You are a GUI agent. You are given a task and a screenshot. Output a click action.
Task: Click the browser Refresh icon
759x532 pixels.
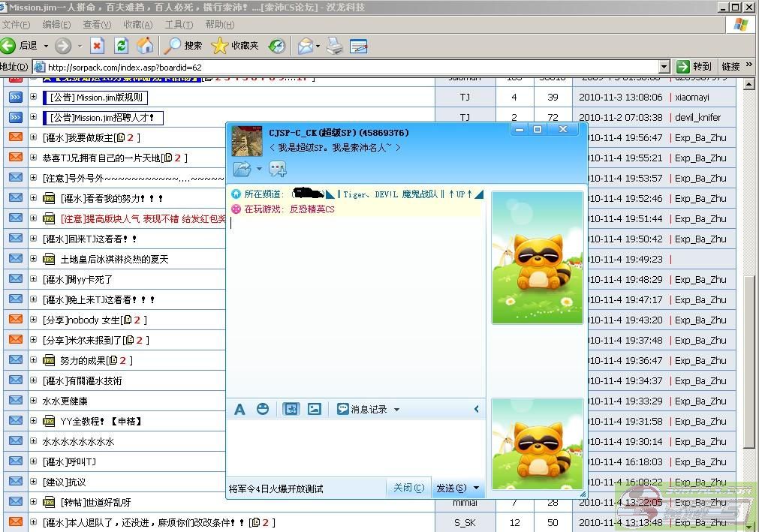121,46
